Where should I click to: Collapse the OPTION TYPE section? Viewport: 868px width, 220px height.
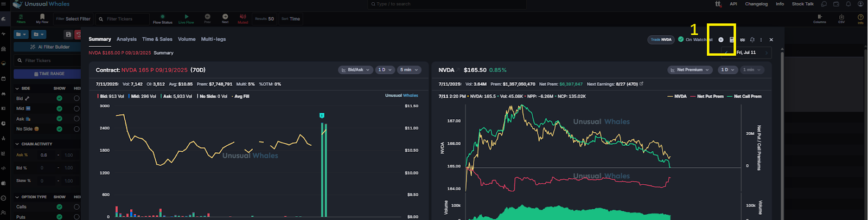[x=17, y=197]
